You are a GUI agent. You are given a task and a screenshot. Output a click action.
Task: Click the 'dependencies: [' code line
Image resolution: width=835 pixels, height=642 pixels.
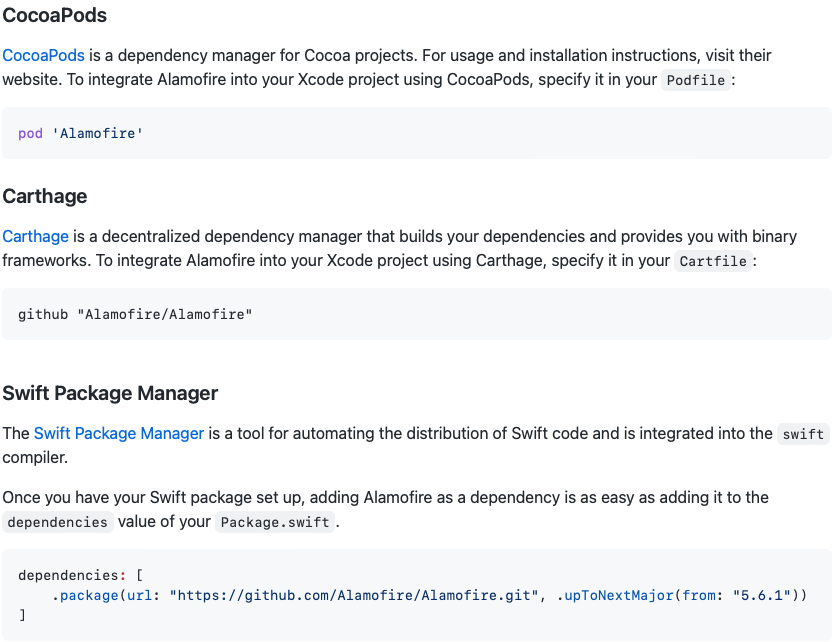coord(80,575)
